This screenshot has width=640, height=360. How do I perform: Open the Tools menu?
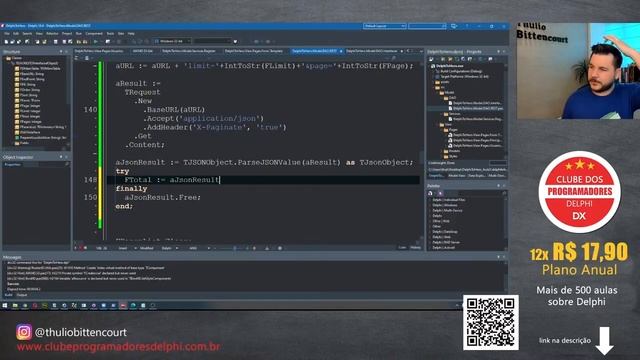(110, 33)
